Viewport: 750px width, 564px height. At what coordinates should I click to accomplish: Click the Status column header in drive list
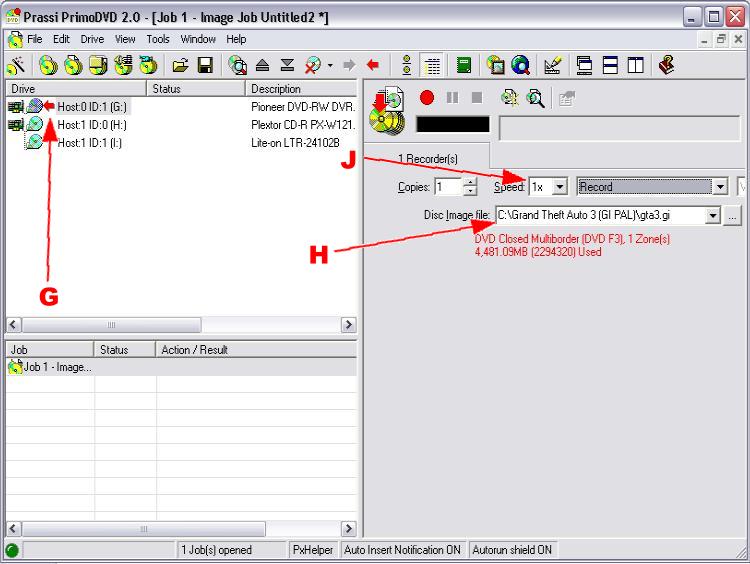pos(196,89)
